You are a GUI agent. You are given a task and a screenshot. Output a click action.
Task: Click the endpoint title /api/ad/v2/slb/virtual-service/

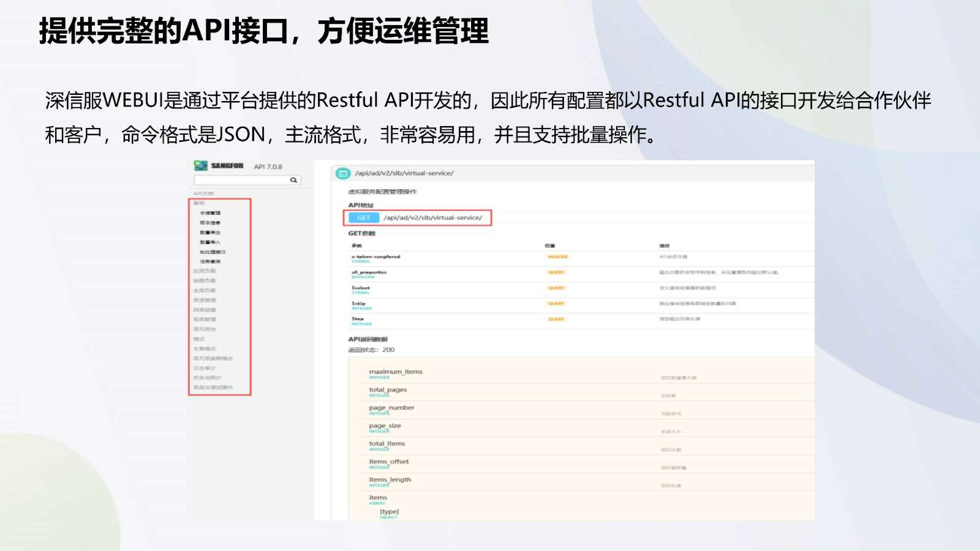tap(404, 173)
